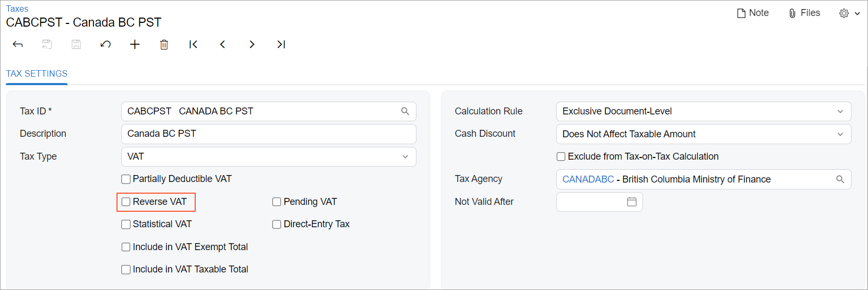Viewport: 868px width, 290px height.
Task: Go to the last record
Action: pos(281,45)
